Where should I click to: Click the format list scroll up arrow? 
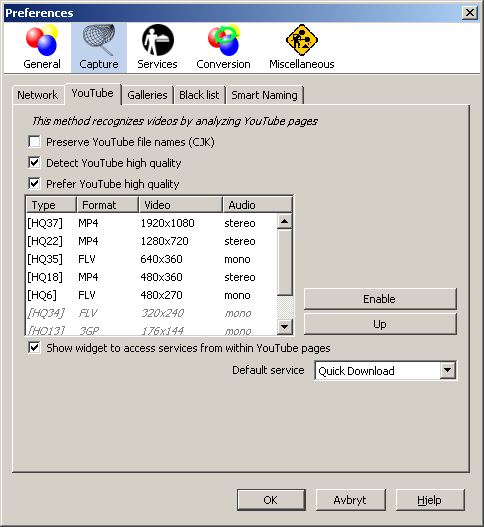(285, 221)
